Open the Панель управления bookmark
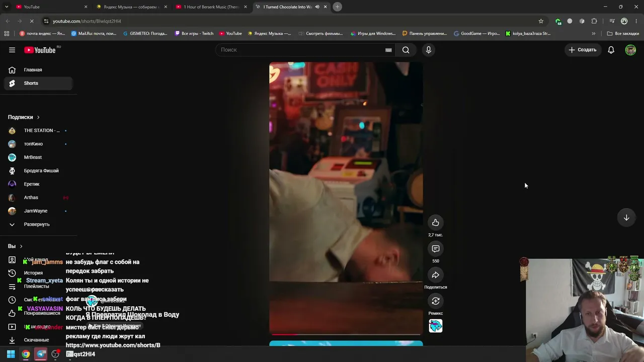 click(425, 34)
